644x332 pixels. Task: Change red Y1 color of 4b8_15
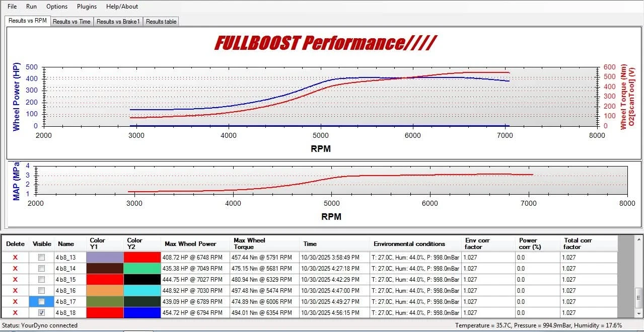(105, 279)
